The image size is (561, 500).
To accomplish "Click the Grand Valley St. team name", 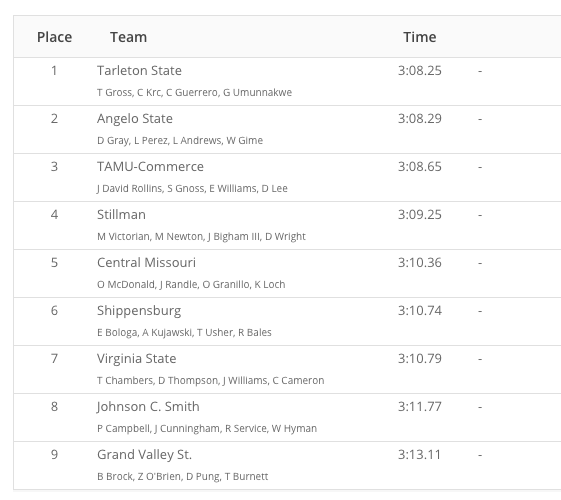I will [145, 454].
